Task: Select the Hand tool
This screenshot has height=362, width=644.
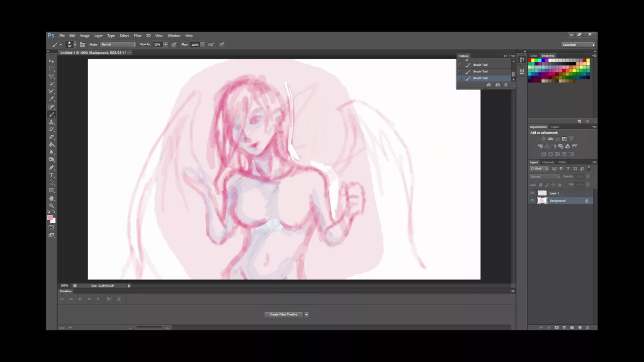Action: click(51, 198)
